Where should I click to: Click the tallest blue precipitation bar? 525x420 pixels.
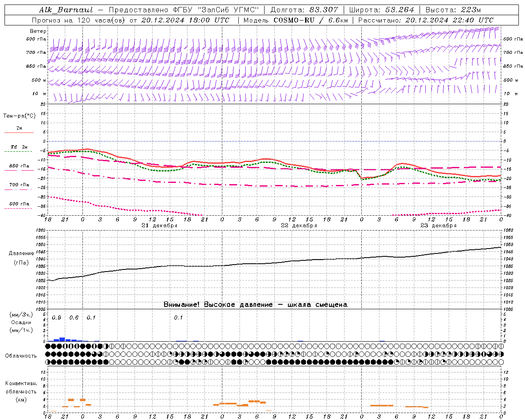coord(62,339)
